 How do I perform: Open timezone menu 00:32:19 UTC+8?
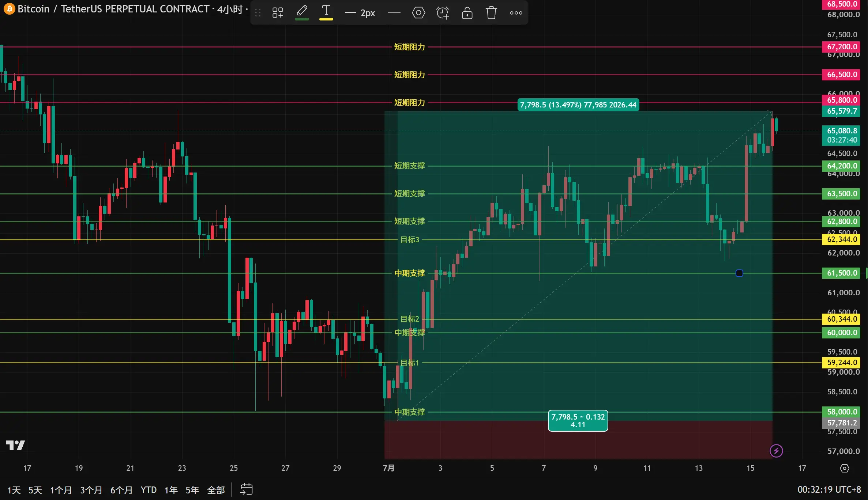pos(829,489)
